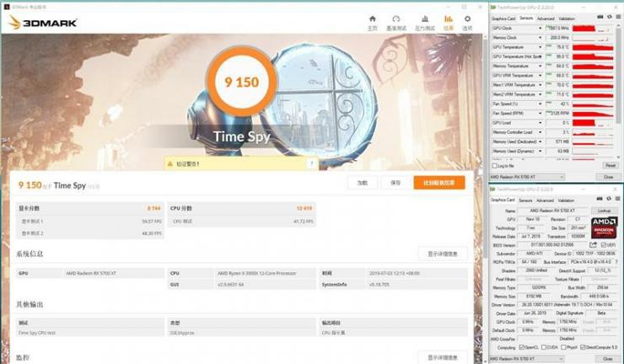Click refresh icon in GPU-Z Sensors window
Image resolution: width=624 pixels, height=364 pixels.
(610, 17)
